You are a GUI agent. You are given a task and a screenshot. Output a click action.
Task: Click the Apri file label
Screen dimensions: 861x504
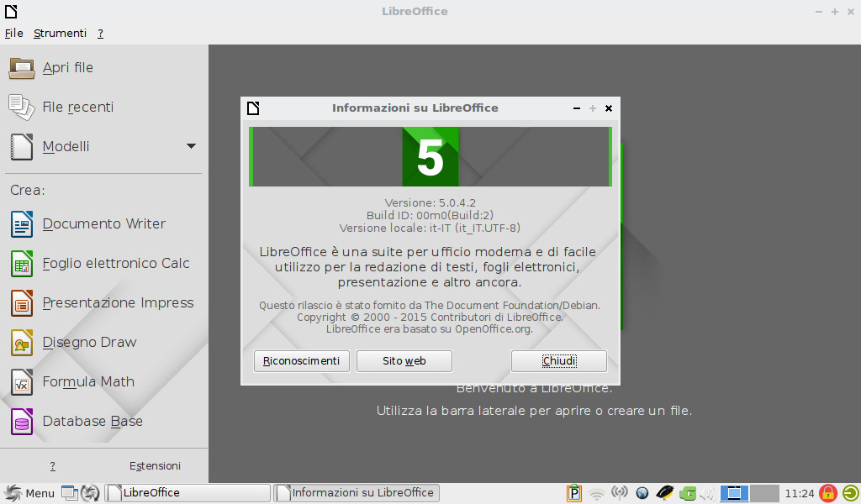tap(68, 68)
